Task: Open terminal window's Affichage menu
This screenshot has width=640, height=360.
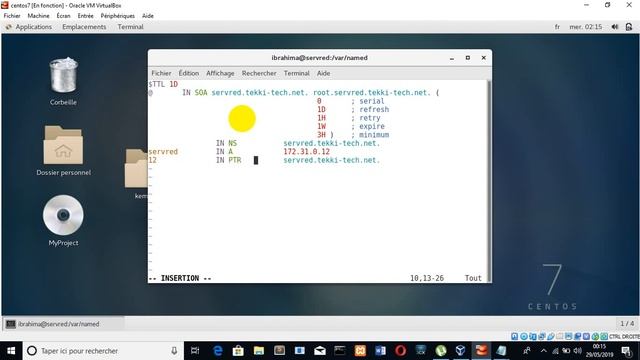Action: click(x=220, y=73)
